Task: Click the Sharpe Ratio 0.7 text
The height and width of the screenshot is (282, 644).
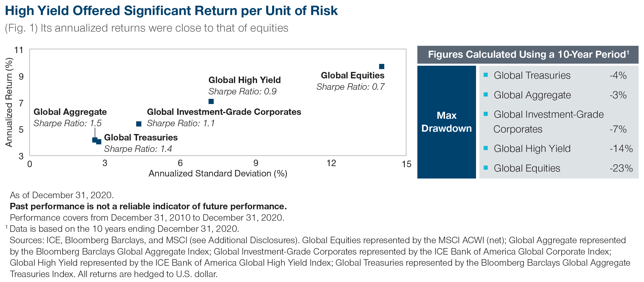Action: tap(350, 87)
